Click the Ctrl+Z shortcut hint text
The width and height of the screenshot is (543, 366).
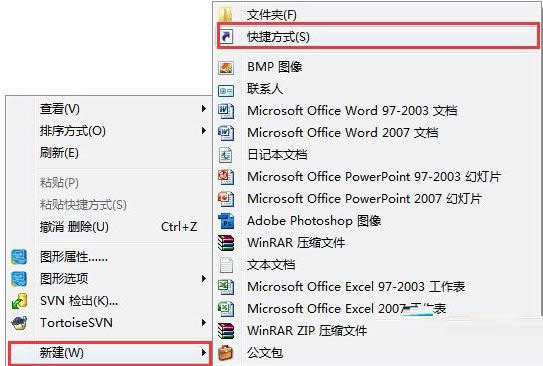pyautogui.click(x=179, y=227)
